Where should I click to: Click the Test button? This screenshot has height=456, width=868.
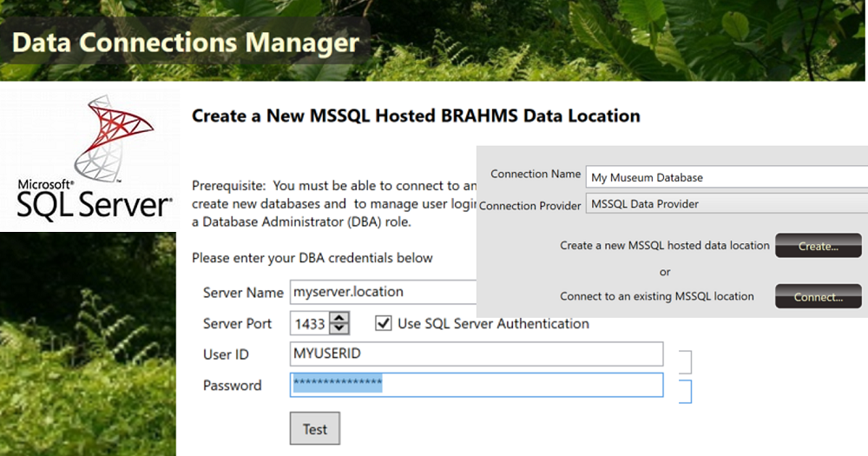314,428
